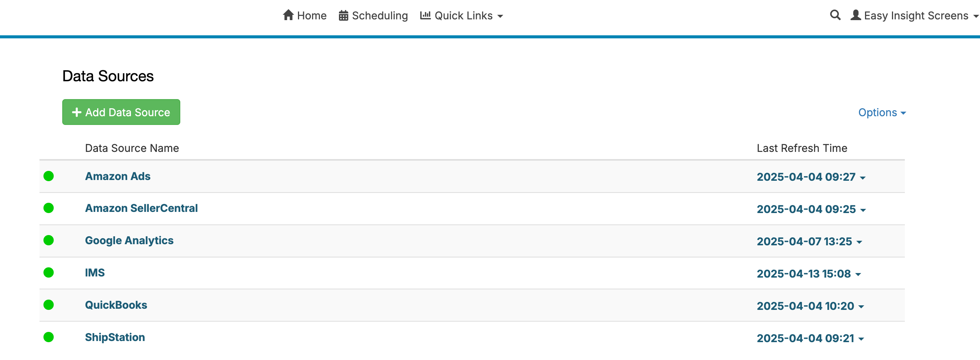Open the Amazon SellerCentral data source
Viewport: 980px width, 360px height.
[x=141, y=208]
